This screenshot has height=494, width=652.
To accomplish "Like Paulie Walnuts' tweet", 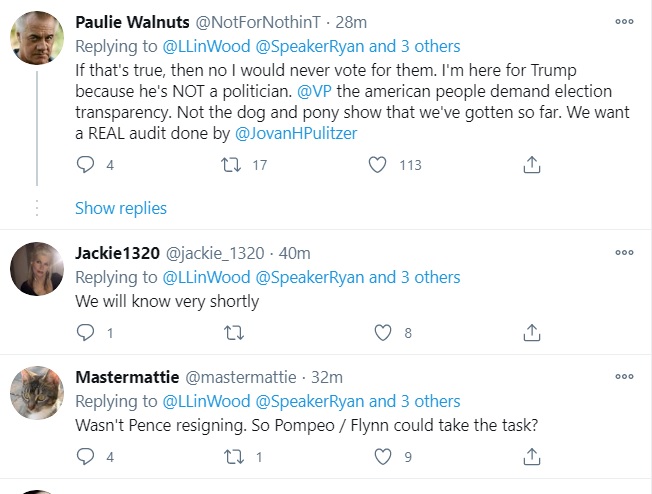I will [378, 165].
